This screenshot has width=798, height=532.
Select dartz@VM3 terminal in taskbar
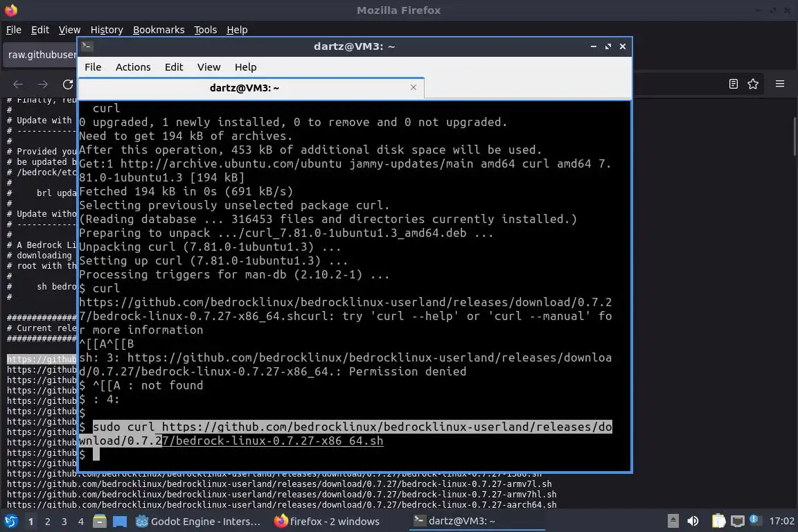[476, 522]
